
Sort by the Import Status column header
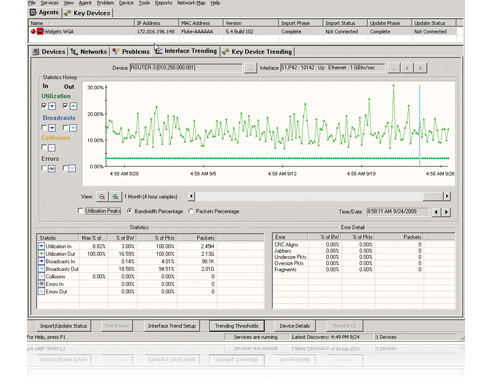pos(345,23)
